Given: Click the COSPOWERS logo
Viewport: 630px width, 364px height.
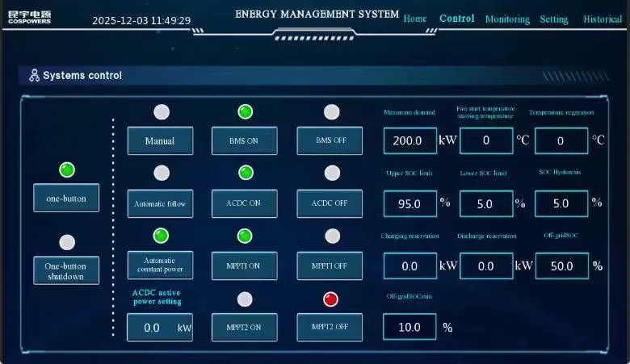Looking at the screenshot, I should [29, 17].
